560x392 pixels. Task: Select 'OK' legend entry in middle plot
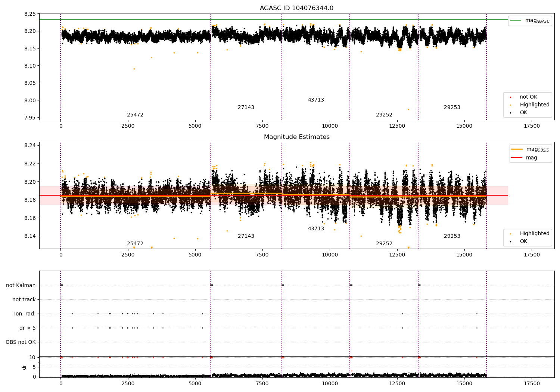pos(523,242)
